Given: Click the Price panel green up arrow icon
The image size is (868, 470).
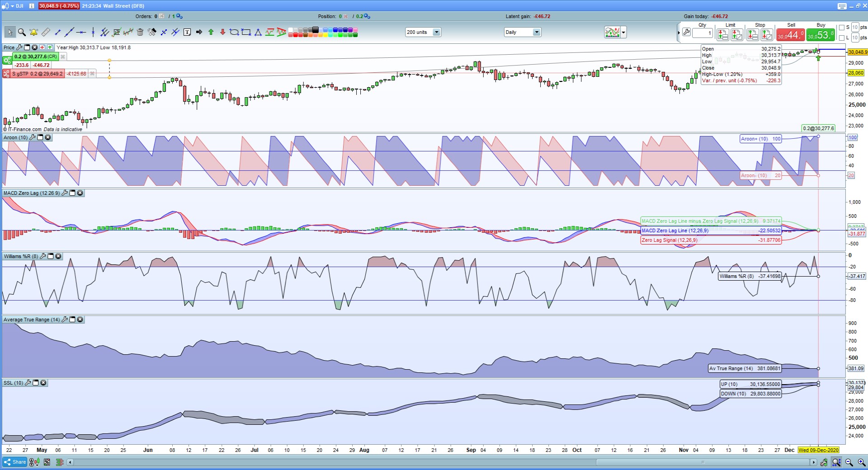Looking at the screenshot, I should [x=50, y=47].
